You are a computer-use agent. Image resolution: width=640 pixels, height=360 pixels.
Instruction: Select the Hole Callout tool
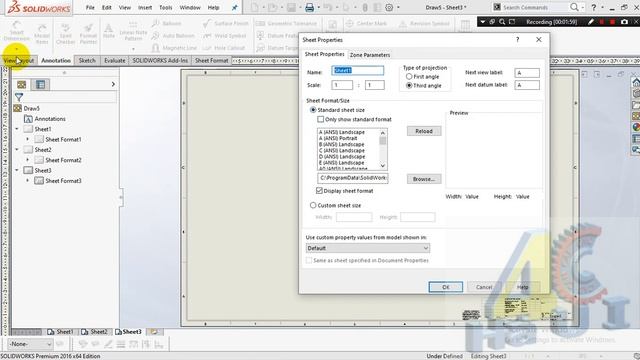[x=224, y=48]
